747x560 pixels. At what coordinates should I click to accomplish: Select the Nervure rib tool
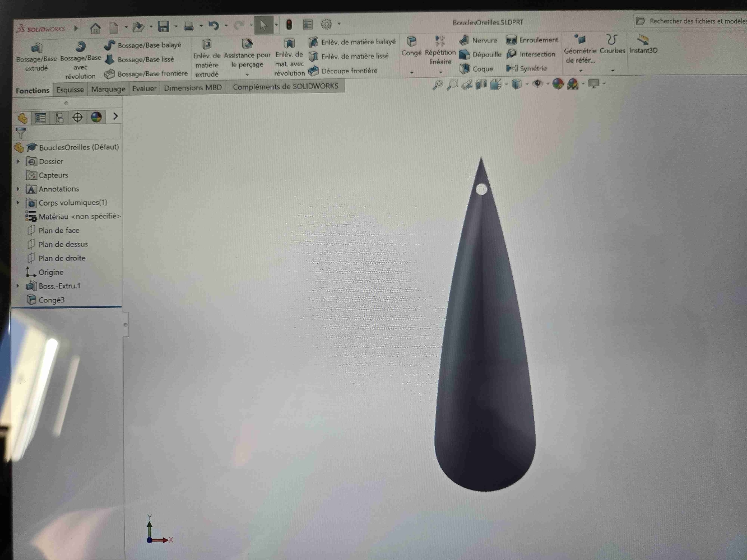pos(478,40)
